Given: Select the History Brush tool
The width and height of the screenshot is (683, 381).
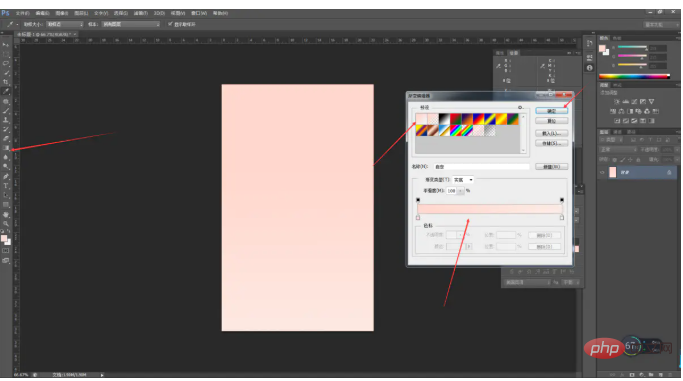Looking at the screenshot, I should tap(6, 129).
